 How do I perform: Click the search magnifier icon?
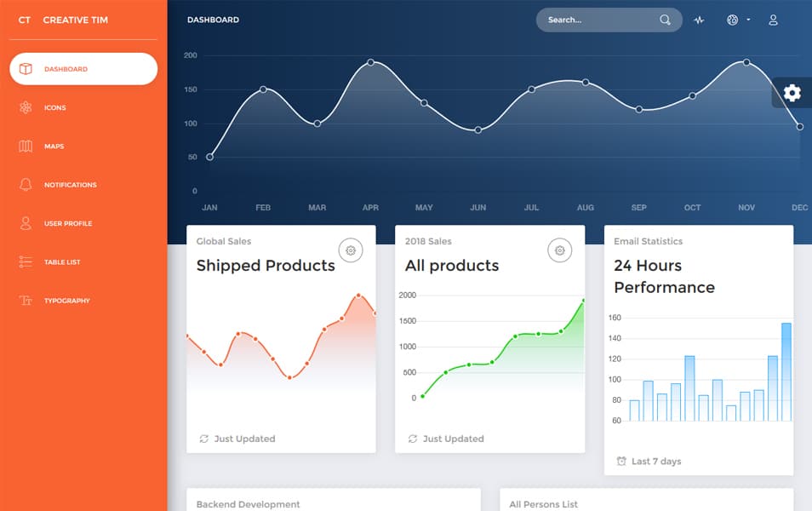664,19
